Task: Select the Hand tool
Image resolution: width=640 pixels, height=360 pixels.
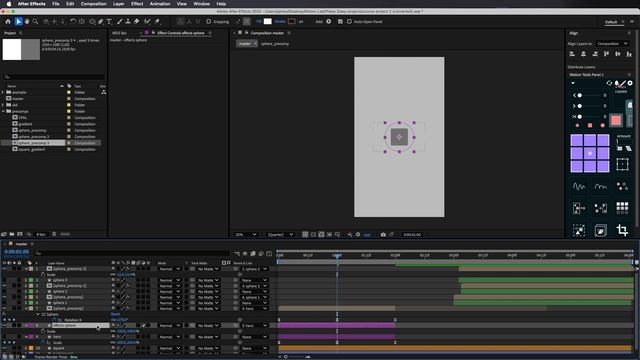Action: (27, 21)
